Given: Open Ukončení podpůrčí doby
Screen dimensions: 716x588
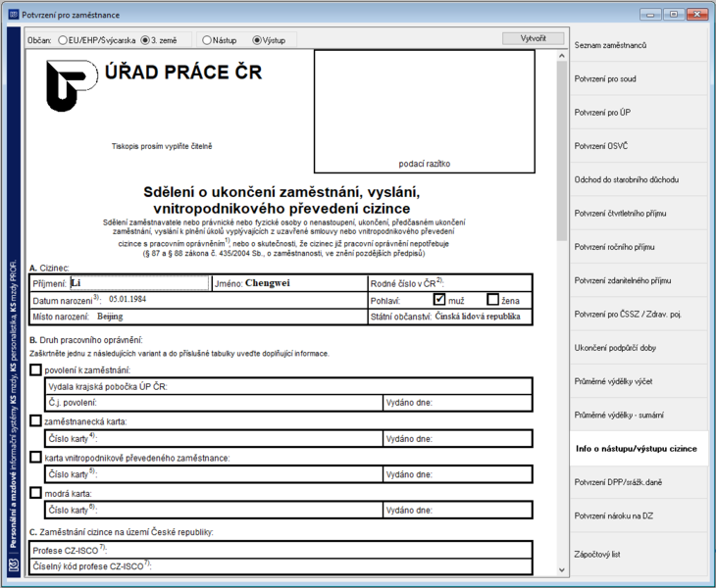Looking at the screenshot, I should pos(639,348).
